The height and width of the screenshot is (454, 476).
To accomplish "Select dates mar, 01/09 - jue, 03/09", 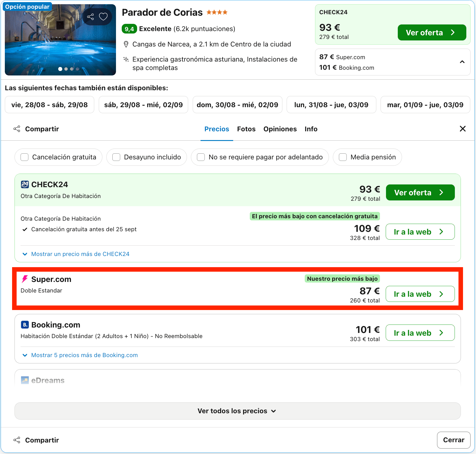I will point(425,105).
